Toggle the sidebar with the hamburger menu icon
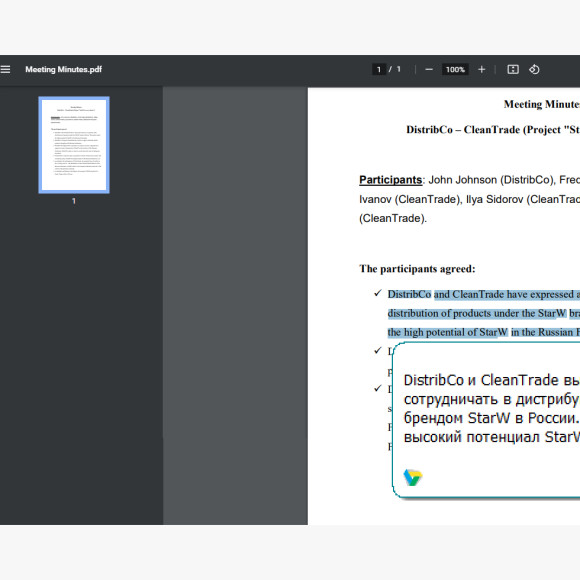The height and width of the screenshot is (580, 580). point(5,70)
